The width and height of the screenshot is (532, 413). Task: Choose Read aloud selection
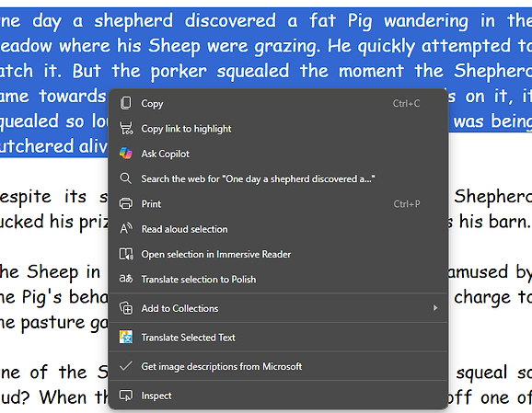pyautogui.click(x=278, y=229)
